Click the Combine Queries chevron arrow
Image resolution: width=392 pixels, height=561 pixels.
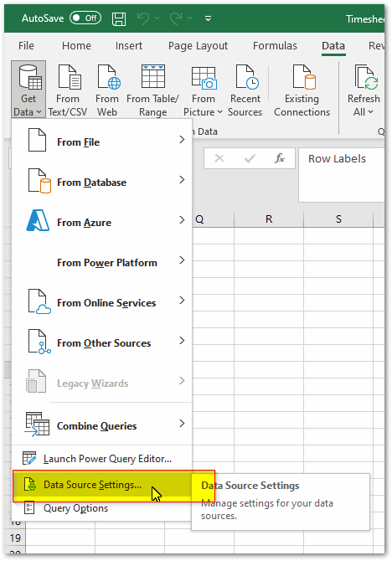point(182,423)
